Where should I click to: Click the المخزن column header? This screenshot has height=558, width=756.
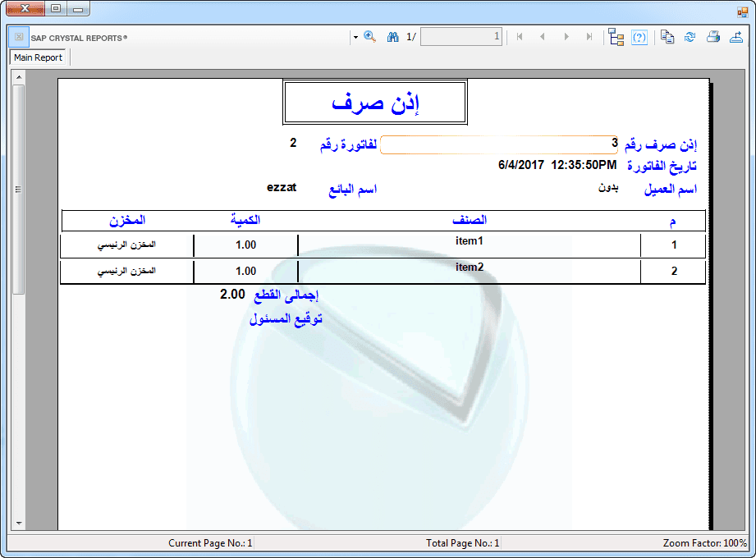pos(127,220)
